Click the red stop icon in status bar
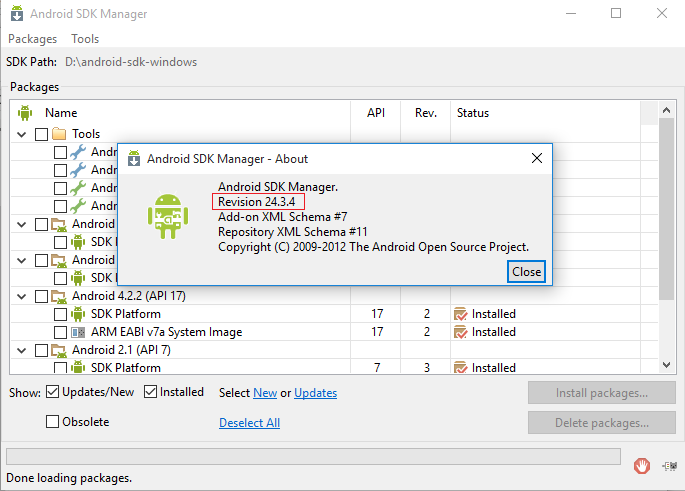 pos(643,465)
